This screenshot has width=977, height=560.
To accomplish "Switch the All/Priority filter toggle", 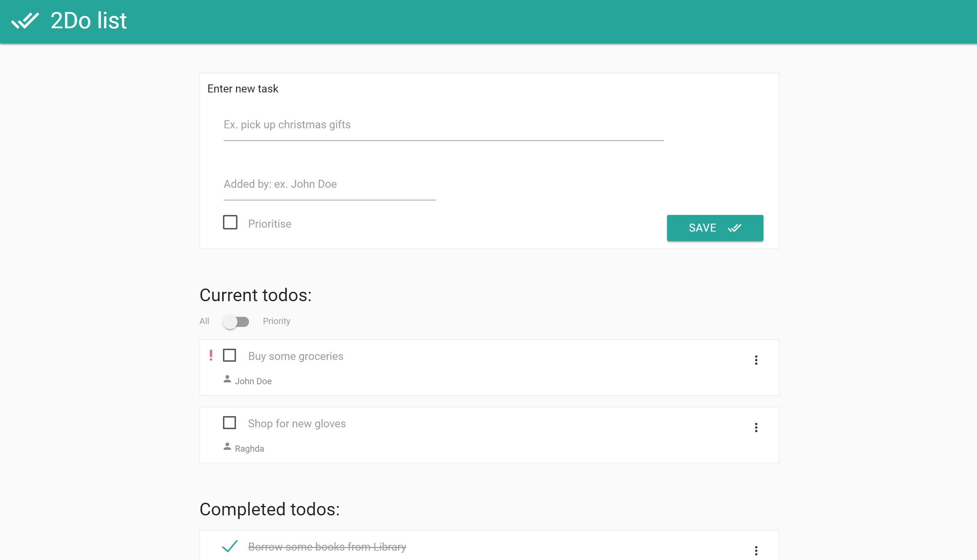I will [236, 322].
